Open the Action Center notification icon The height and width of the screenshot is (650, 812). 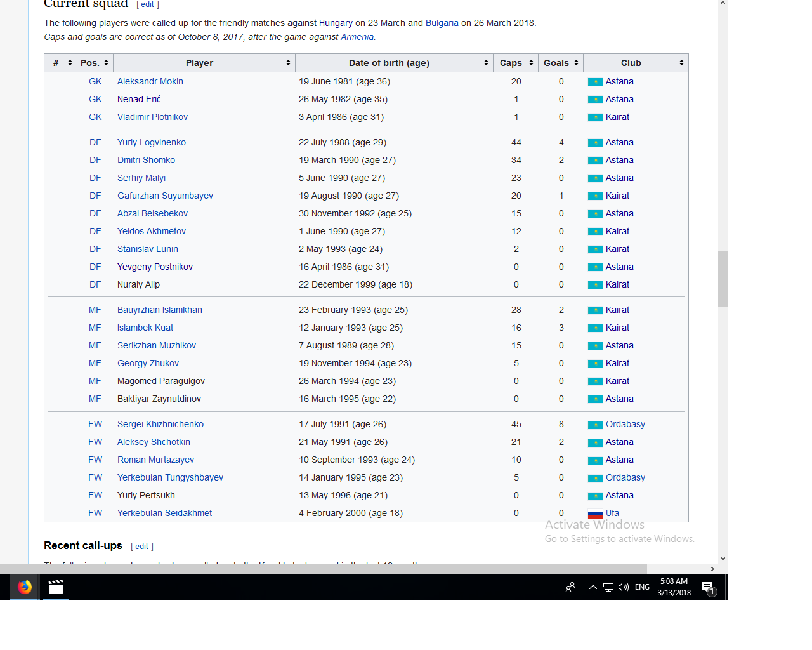coord(709,588)
